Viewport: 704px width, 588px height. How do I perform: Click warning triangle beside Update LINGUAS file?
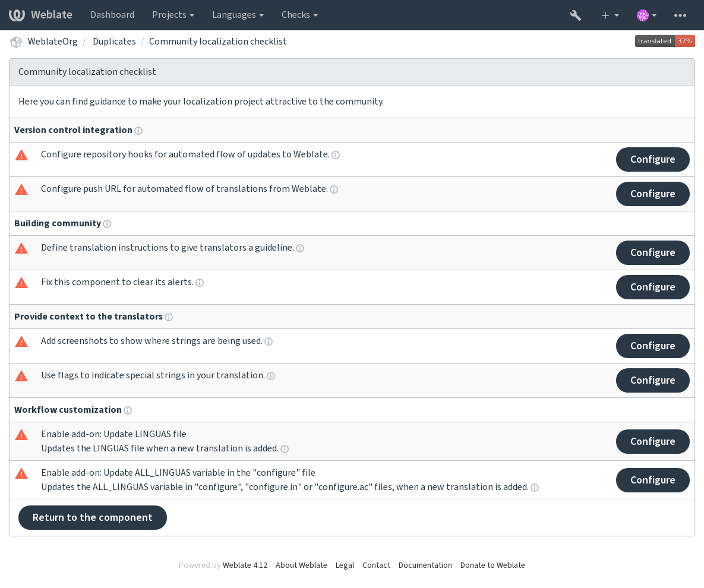[x=21, y=435]
